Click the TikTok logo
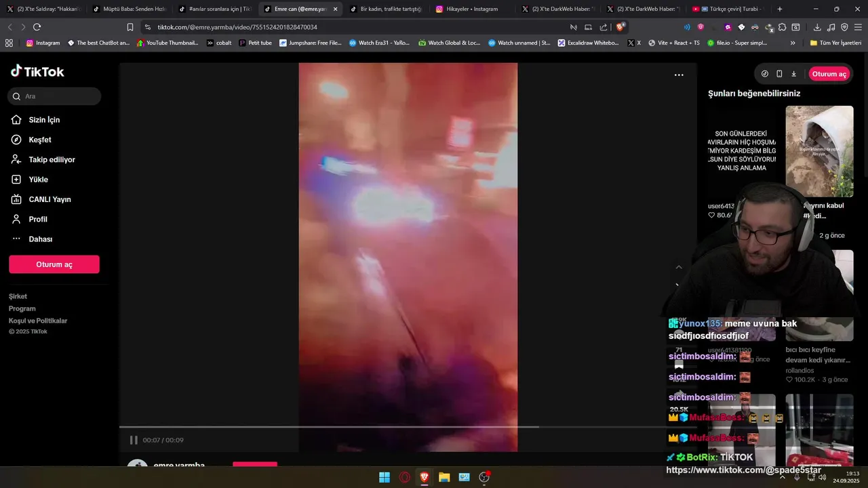 37,71
